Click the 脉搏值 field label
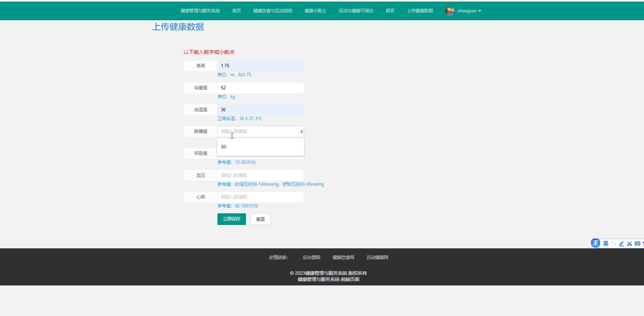This screenshot has height=316, width=644. click(x=201, y=132)
